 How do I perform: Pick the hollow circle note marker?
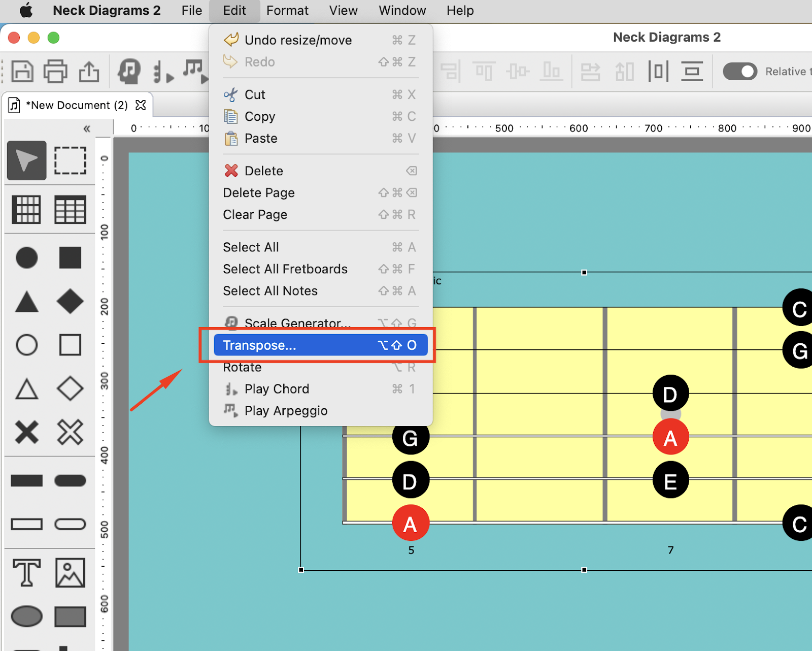(26, 345)
